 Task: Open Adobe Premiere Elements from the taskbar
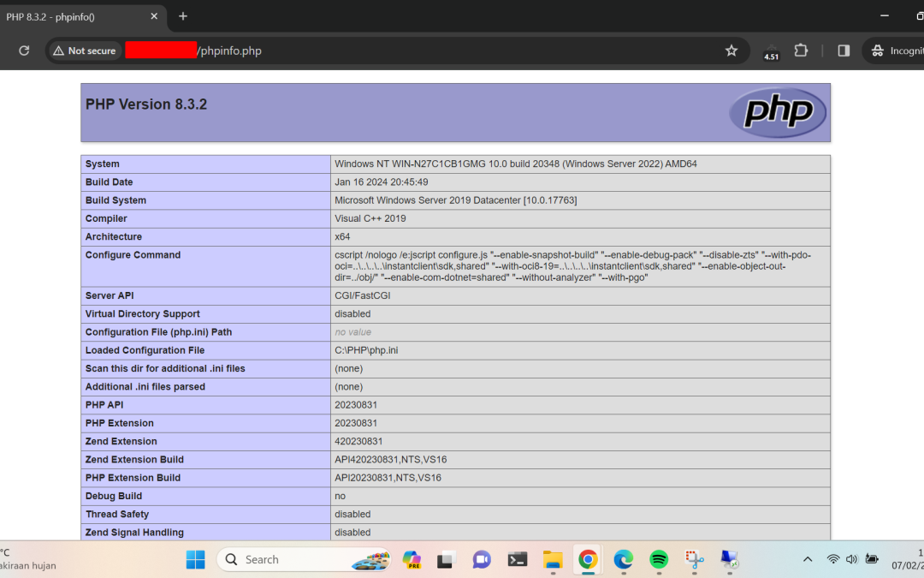pyautogui.click(x=412, y=559)
